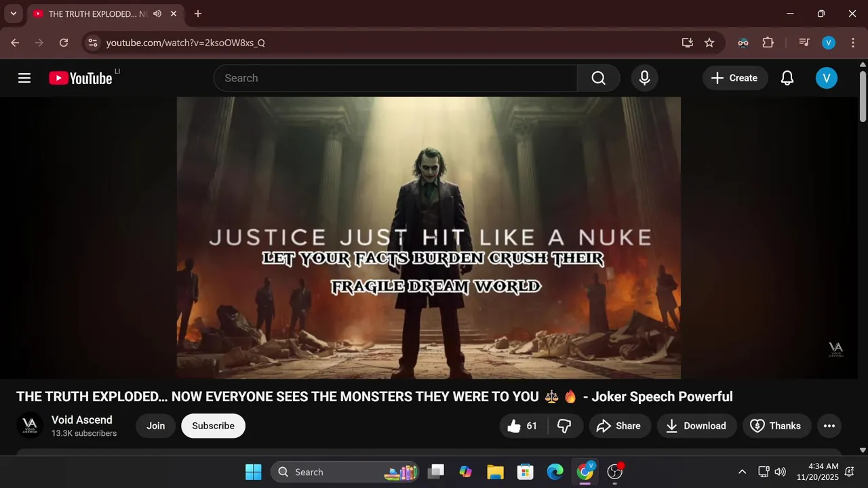
Task: Open the tab search dropdown arrow
Action: 13,14
